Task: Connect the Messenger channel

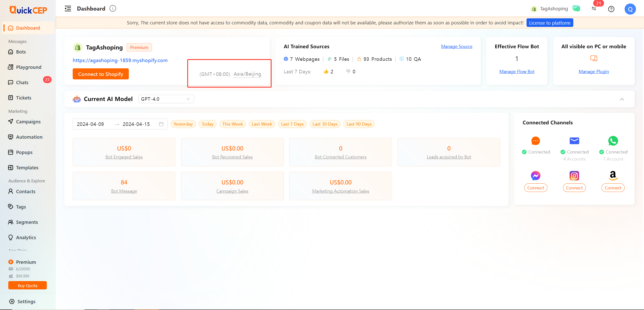Action: pos(536,188)
